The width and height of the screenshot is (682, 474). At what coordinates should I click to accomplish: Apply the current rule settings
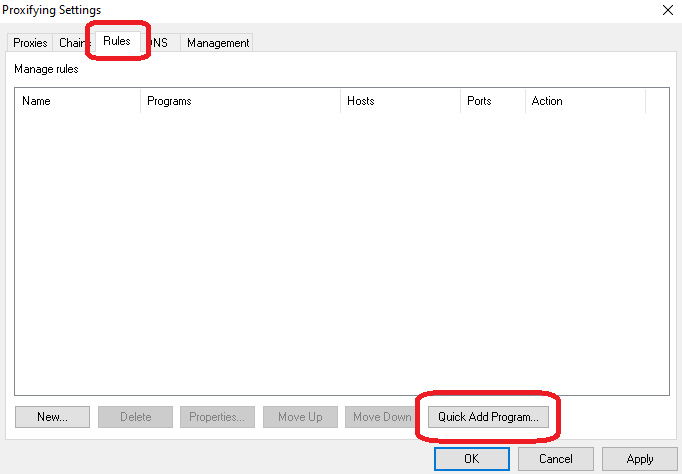point(639,459)
